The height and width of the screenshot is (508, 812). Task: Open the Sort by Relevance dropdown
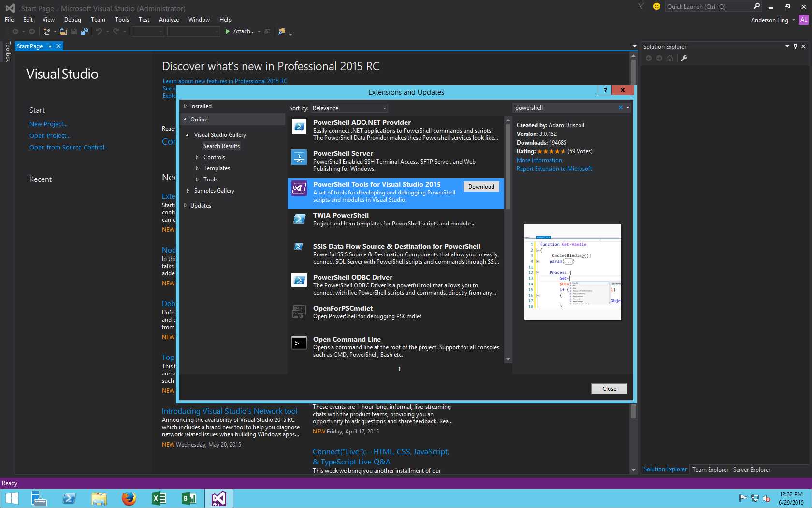349,108
